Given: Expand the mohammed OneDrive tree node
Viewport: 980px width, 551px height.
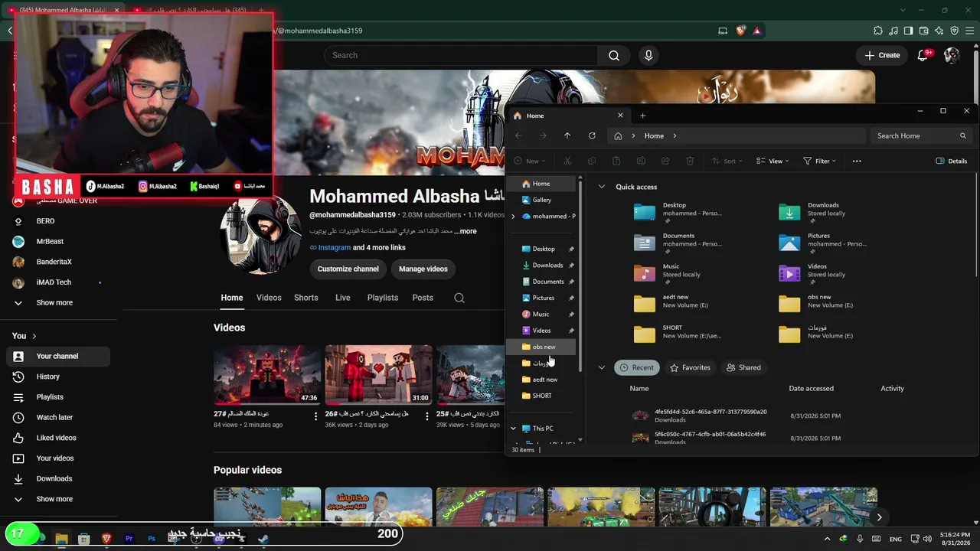Looking at the screenshot, I should tap(513, 217).
